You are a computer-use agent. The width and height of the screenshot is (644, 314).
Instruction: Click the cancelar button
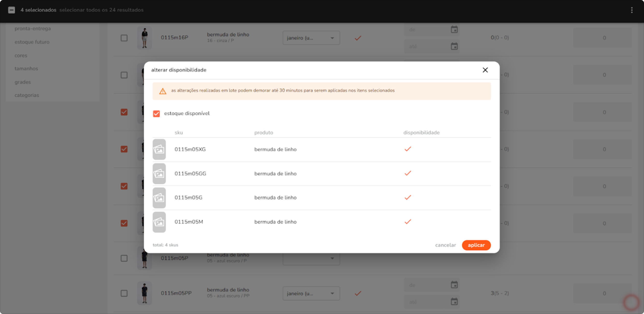pyautogui.click(x=445, y=245)
